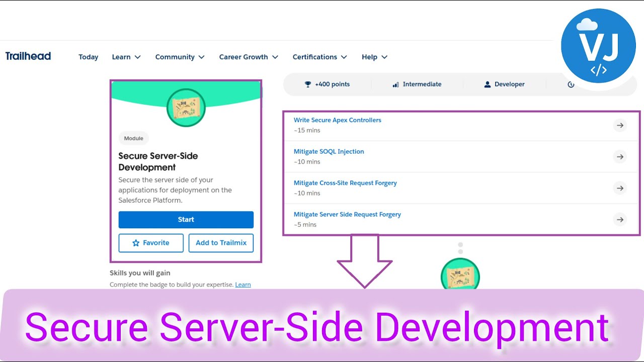Open the Trailhead home logo
Viewport: 644px width, 362px height.
28,56
